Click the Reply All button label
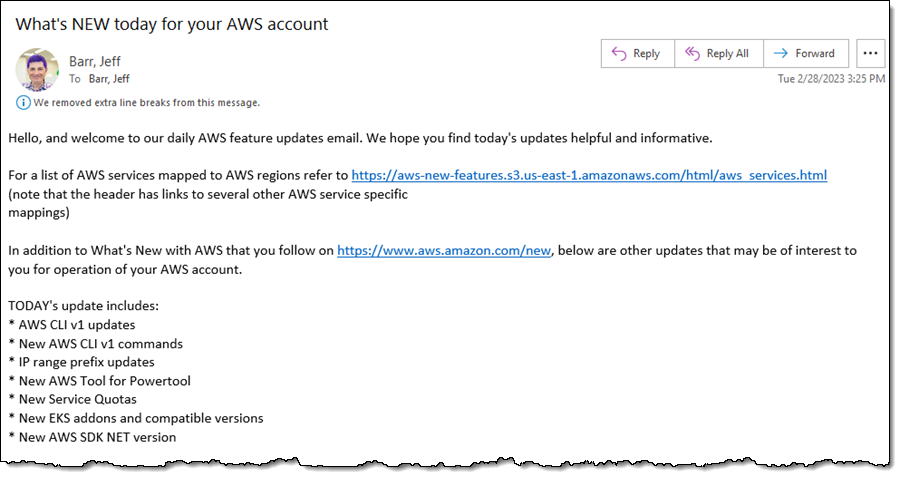 (x=727, y=53)
